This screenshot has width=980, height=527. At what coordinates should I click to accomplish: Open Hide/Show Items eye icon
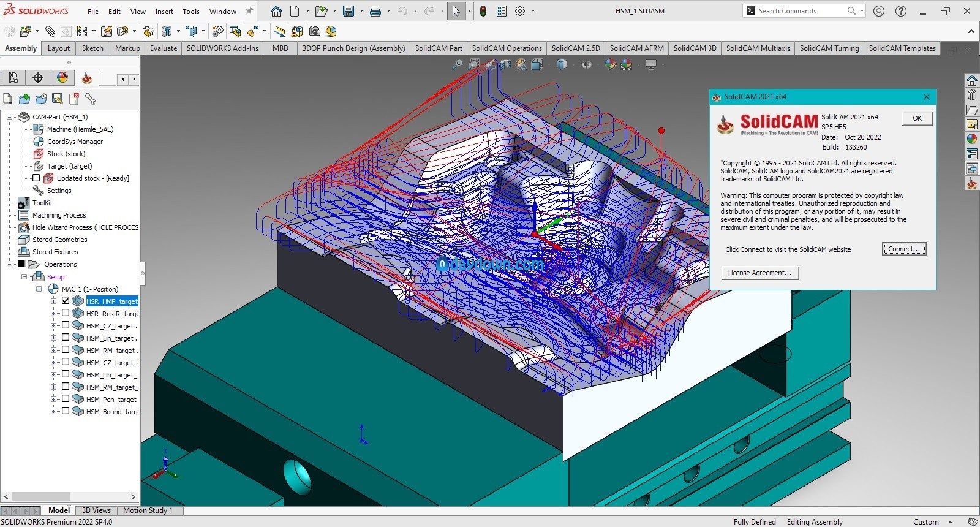point(587,64)
